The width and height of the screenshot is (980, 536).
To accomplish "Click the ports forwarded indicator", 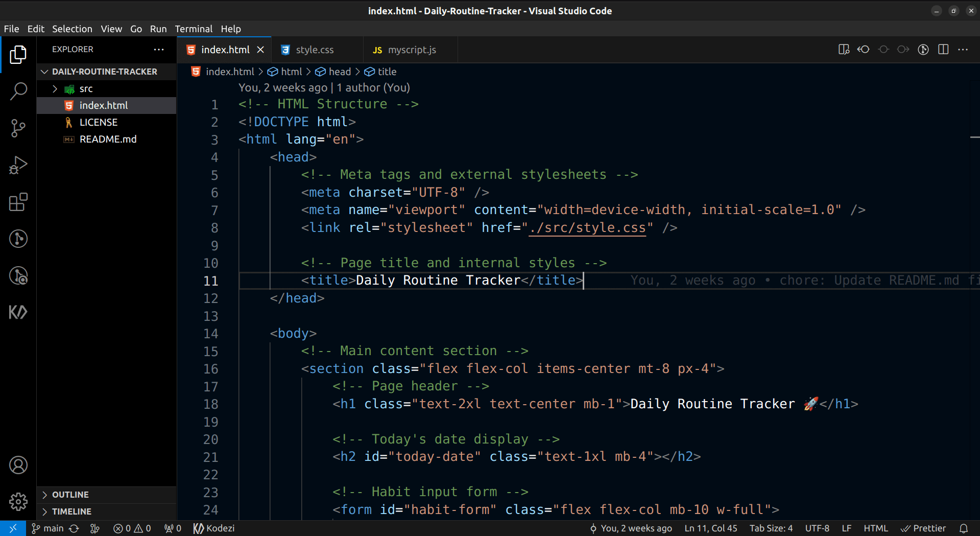I will pyautogui.click(x=173, y=528).
